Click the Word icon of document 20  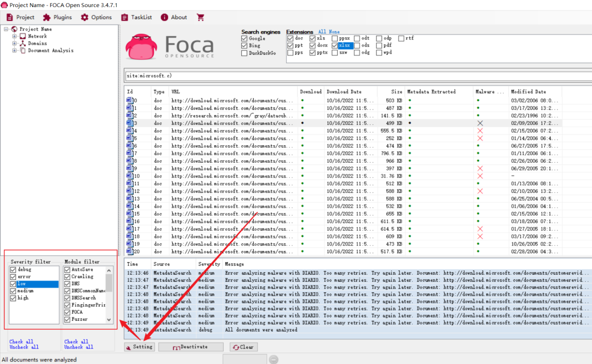(129, 252)
